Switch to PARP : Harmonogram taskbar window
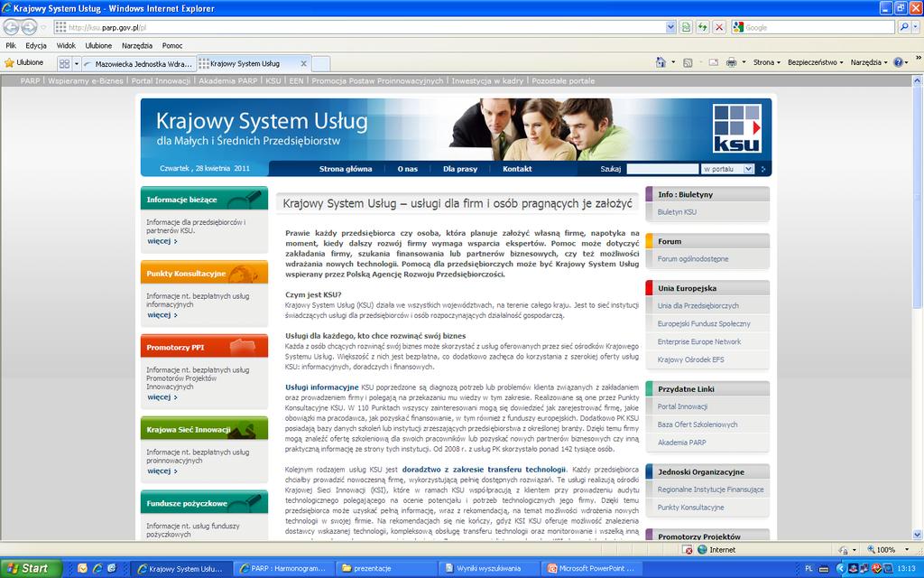 coord(283,569)
